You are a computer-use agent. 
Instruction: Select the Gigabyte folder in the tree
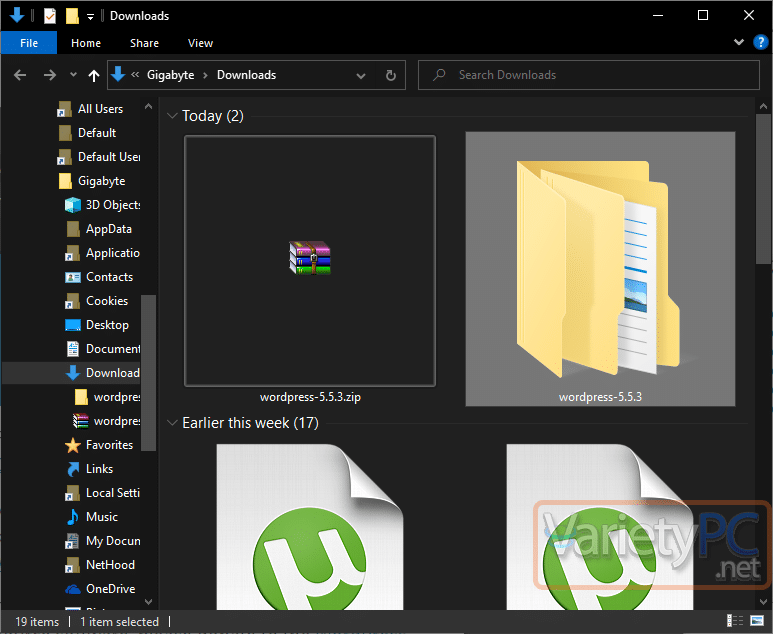[x=102, y=181]
